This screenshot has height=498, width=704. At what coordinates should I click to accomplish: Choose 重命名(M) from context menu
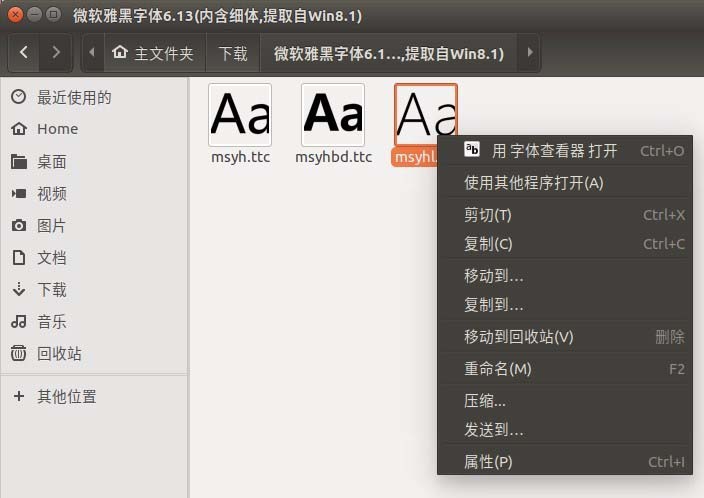click(565, 369)
